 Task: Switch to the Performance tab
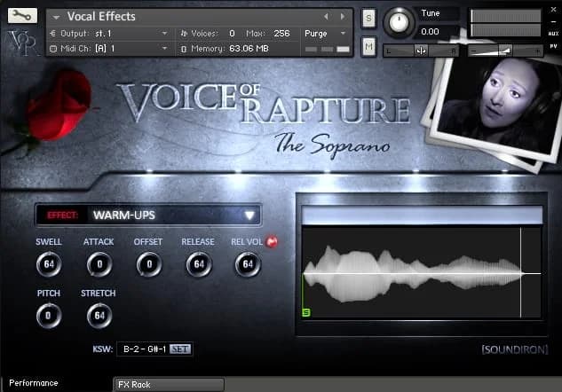[x=34, y=383]
